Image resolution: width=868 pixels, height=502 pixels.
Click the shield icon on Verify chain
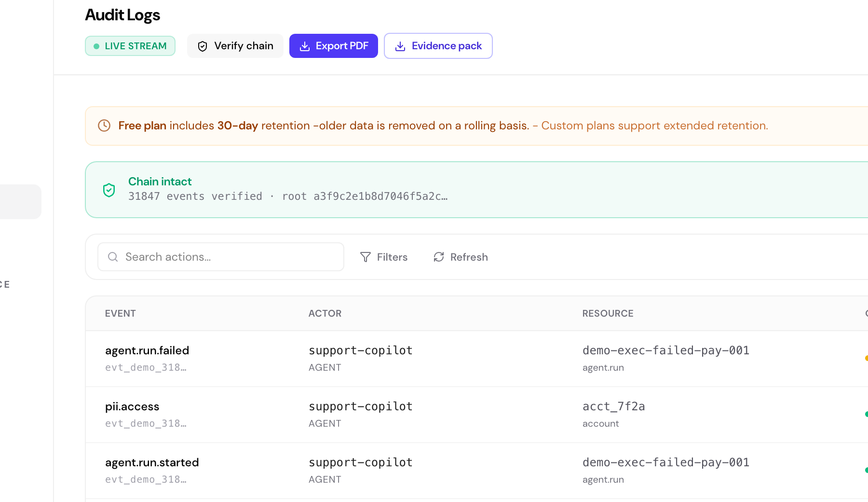(x=203, y=46)
